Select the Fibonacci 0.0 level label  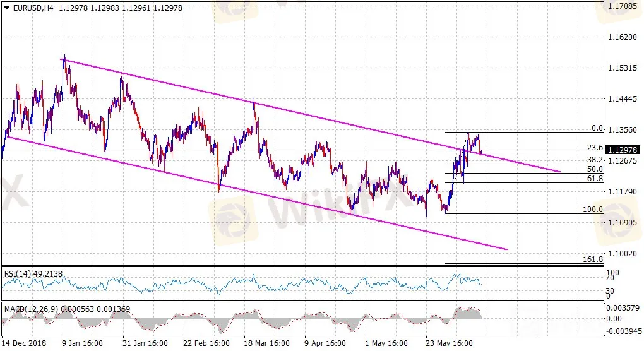click(x=597, y=129)
